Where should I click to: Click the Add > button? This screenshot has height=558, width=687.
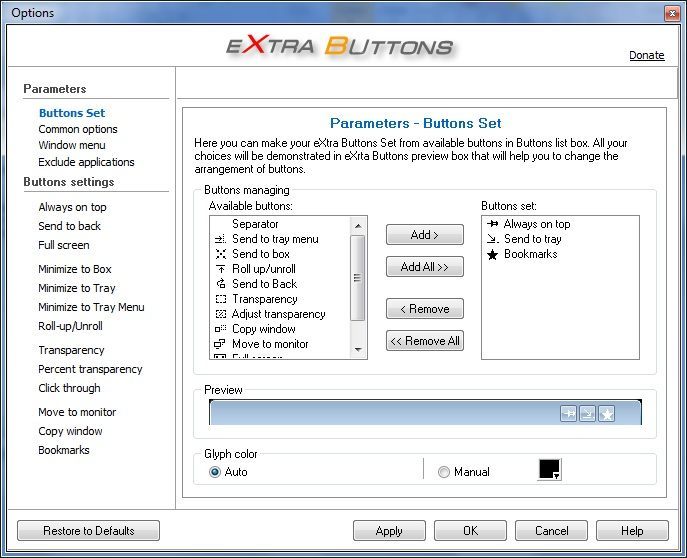pyautogui.click(x=425, y=235)
